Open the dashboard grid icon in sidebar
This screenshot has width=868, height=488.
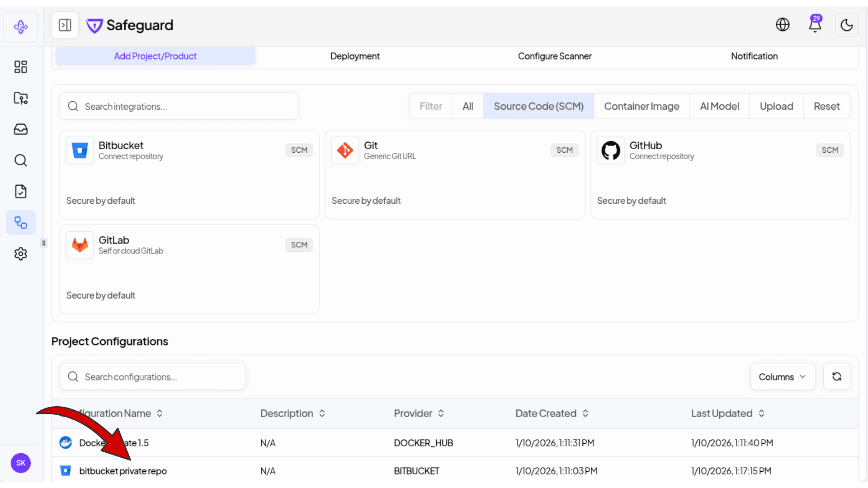[x=21, y=67]
